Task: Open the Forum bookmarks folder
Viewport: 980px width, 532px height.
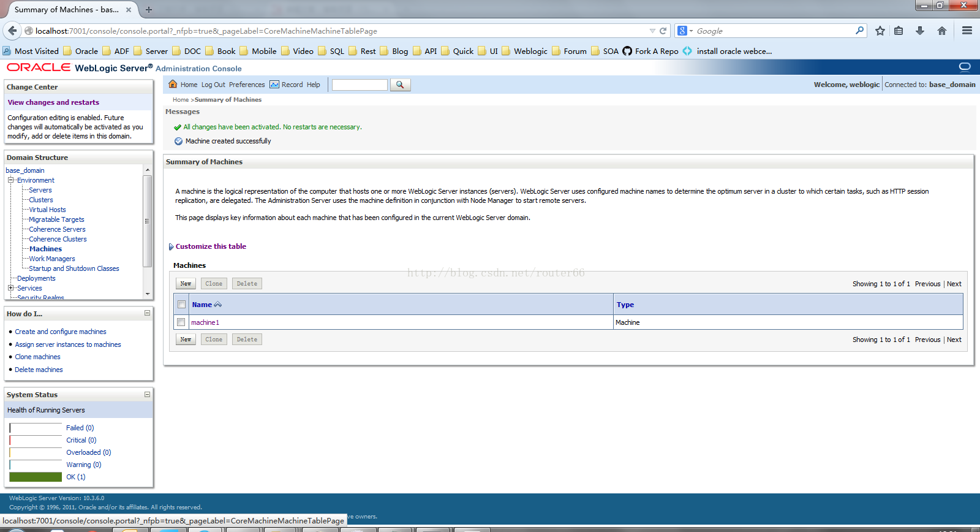Action: click(570, 51)
